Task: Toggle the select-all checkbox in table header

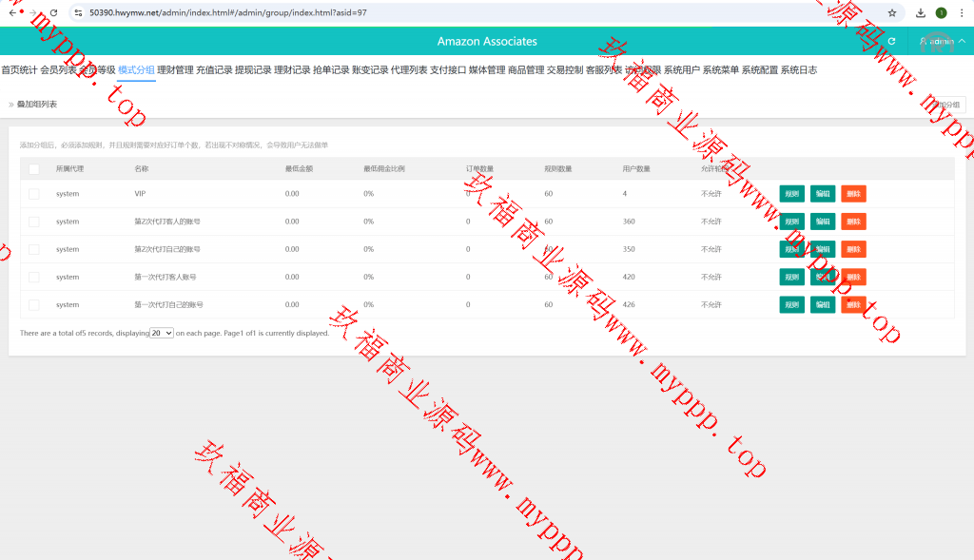Action: [34, 169]
